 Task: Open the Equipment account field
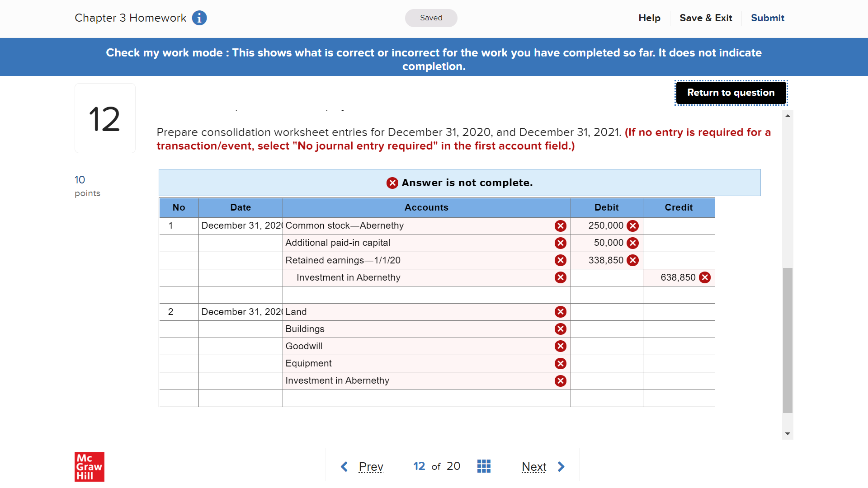pyautogui.click(x=416, y=363)
